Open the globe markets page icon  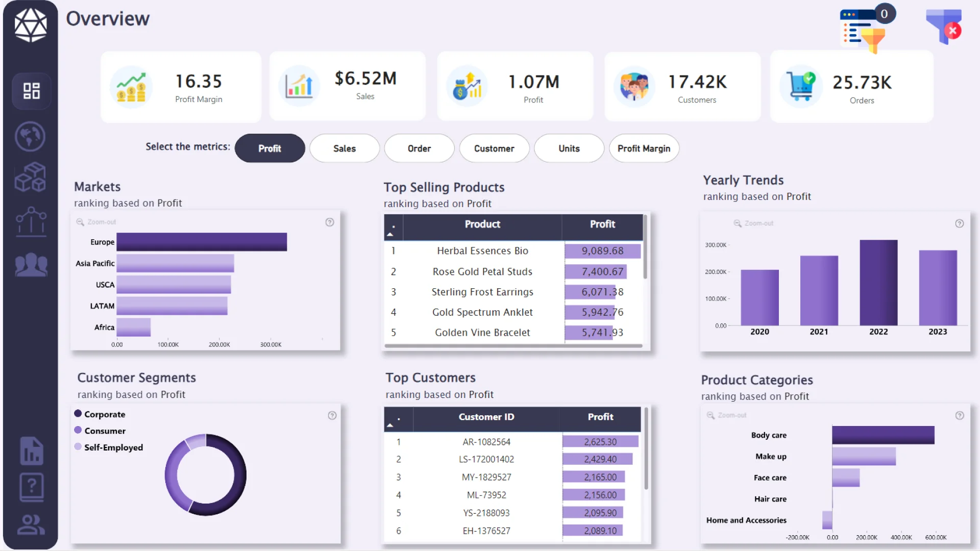click(30, 136)
